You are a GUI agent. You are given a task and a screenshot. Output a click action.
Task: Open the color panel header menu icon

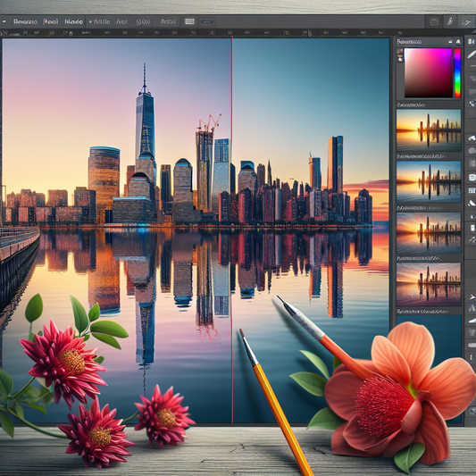(458, 42)
